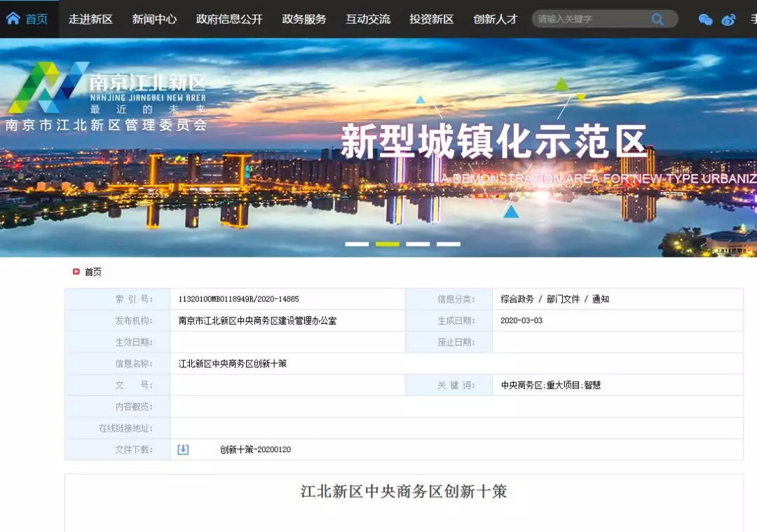
Task: Focus the keyword search input field
Action: (590, 20)
